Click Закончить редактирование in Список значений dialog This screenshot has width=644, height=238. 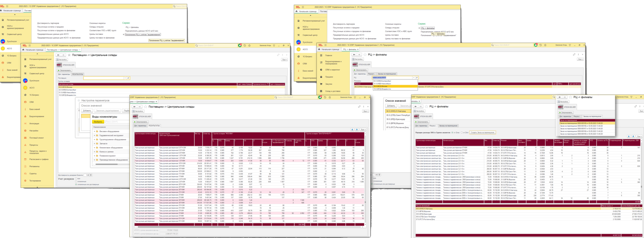(107, 111)
